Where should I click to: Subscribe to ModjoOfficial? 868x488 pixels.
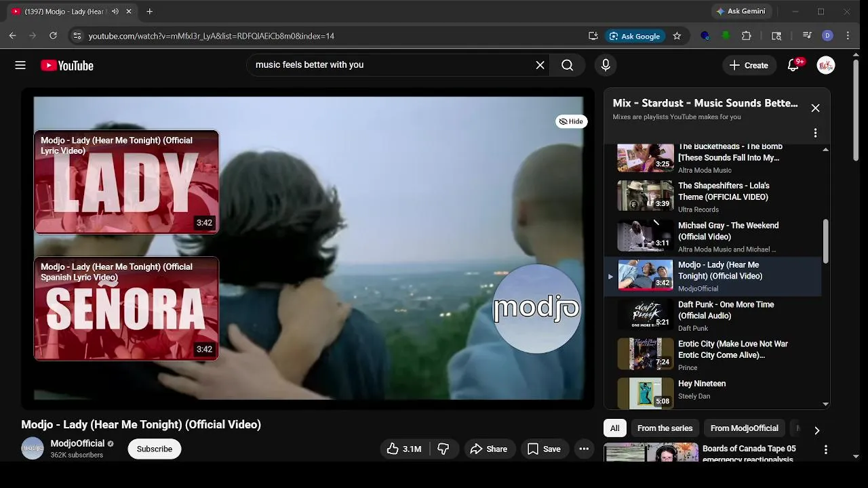(155, 449)
